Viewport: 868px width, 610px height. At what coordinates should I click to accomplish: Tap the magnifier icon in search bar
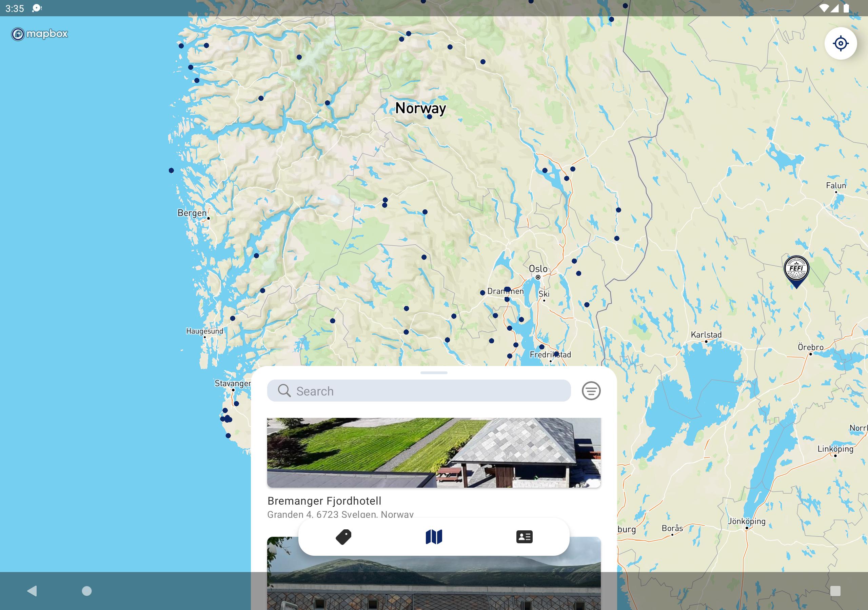(x=284, y=391)
